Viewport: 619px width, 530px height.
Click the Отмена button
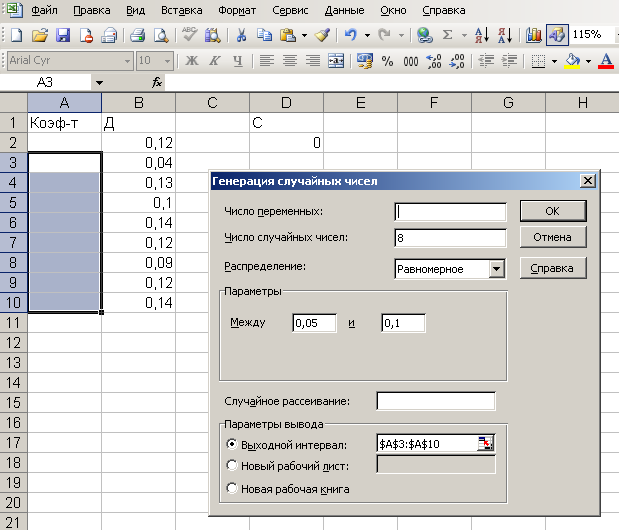553,237
